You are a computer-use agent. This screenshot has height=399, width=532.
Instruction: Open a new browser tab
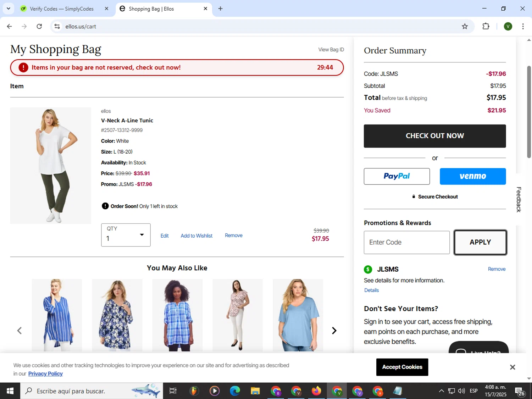click(x=220, y=9)
